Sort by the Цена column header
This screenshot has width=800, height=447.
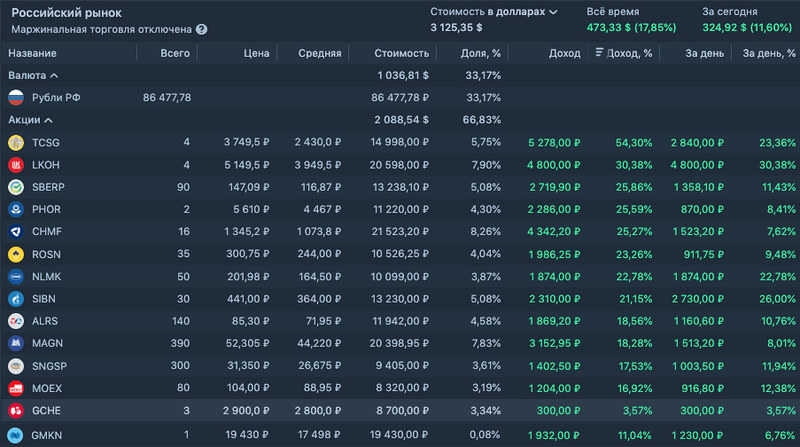coord(256,53)
